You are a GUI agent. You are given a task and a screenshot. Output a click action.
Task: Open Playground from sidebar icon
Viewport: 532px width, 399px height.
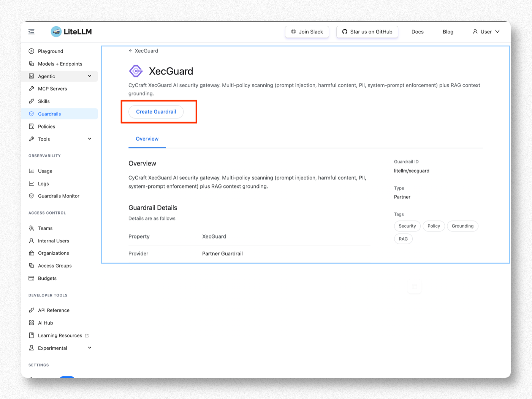(32, 51)
